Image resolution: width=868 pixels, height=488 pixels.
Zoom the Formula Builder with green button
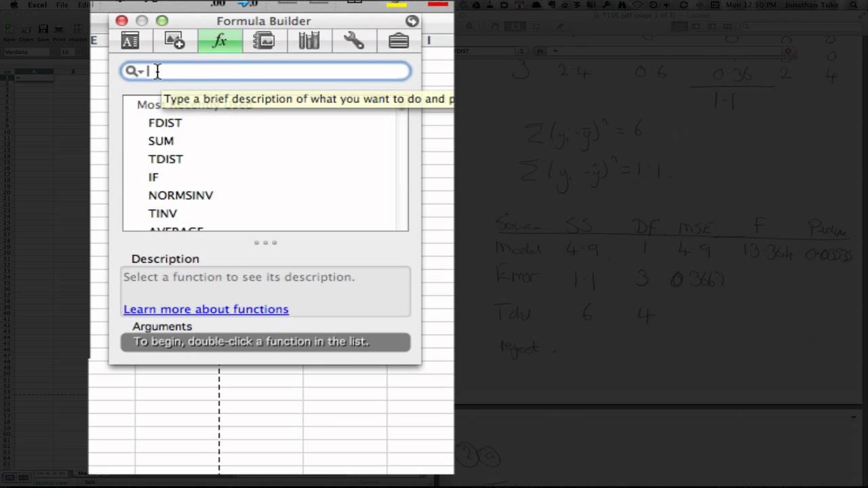(x=162, y=21)
